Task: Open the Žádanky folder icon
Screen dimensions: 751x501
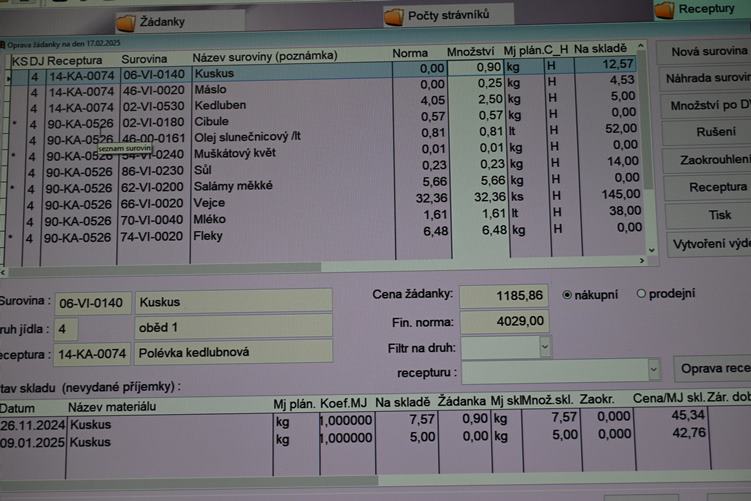Action: click(x=126, y=23)
